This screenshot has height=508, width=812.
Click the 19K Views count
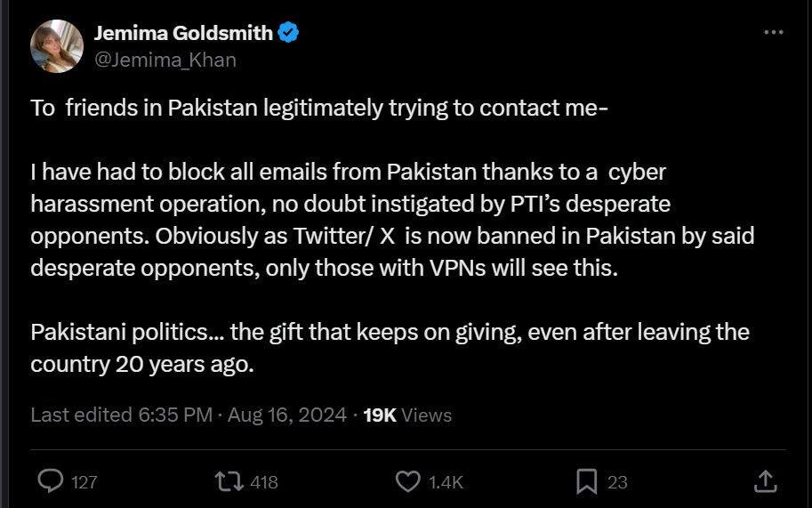[x=407, y=415]
